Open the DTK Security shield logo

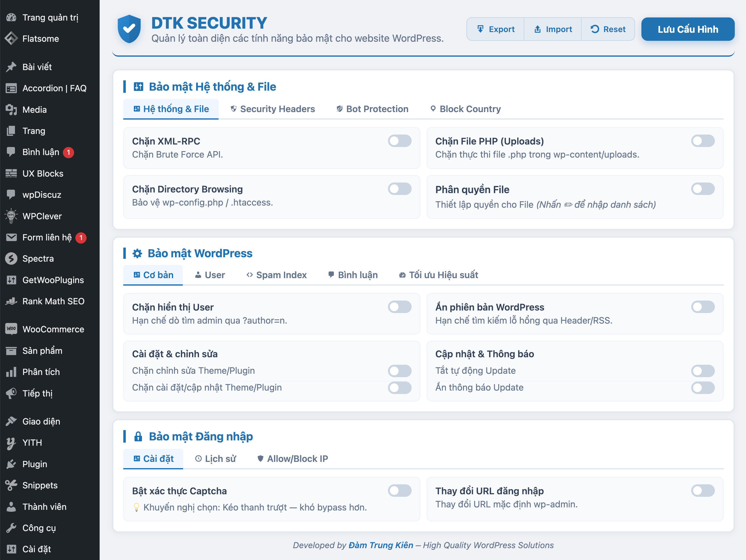pos(129,29)
